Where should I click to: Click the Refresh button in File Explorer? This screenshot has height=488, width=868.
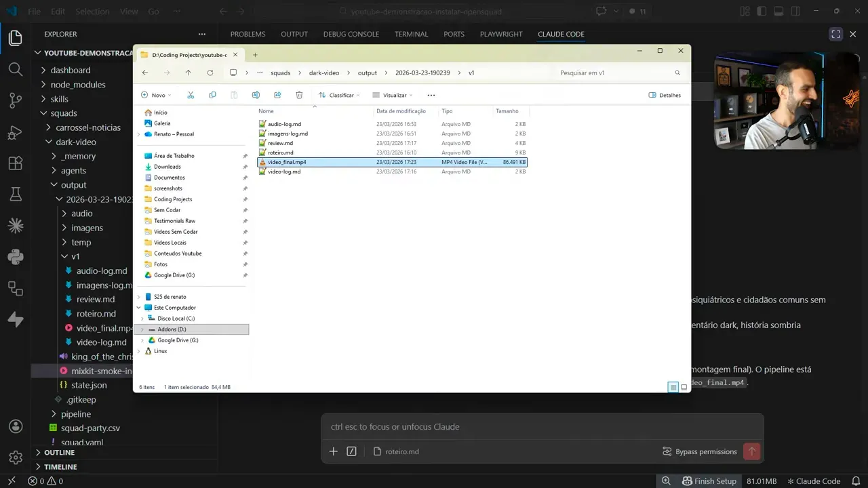tap(210, 73)
